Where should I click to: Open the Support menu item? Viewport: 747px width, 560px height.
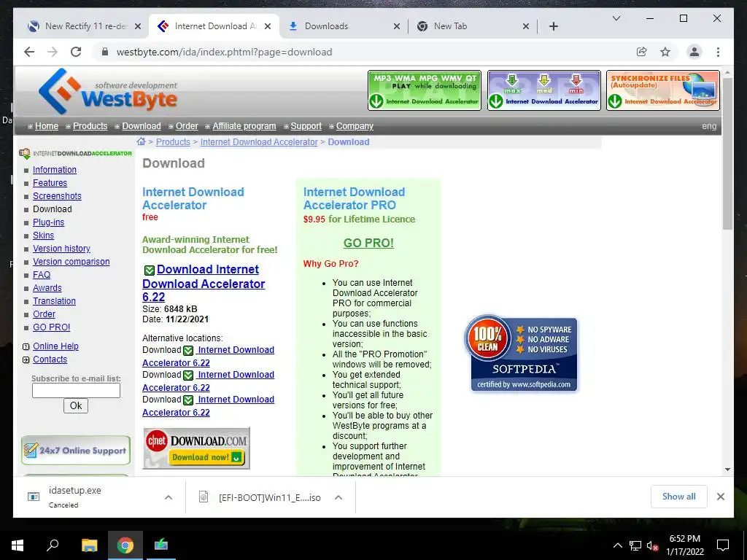(x=306, y=126)
